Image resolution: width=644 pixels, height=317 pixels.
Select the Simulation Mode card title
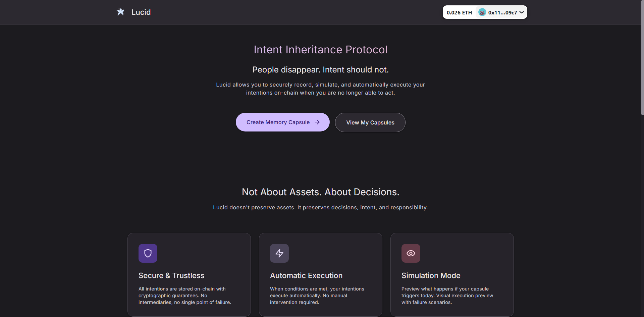click(x=431, y=275)
